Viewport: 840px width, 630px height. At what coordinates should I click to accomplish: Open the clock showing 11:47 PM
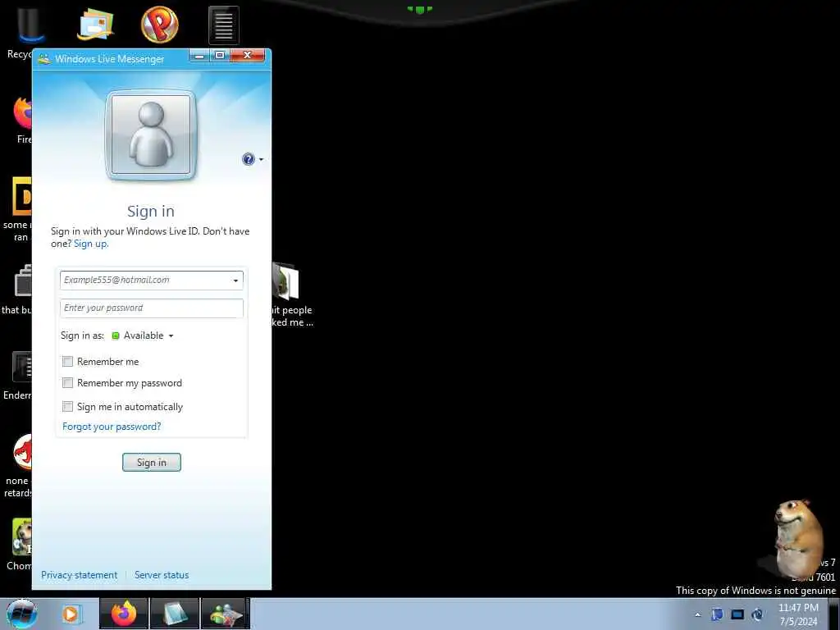pyautogui.click(x=798, y=614)
